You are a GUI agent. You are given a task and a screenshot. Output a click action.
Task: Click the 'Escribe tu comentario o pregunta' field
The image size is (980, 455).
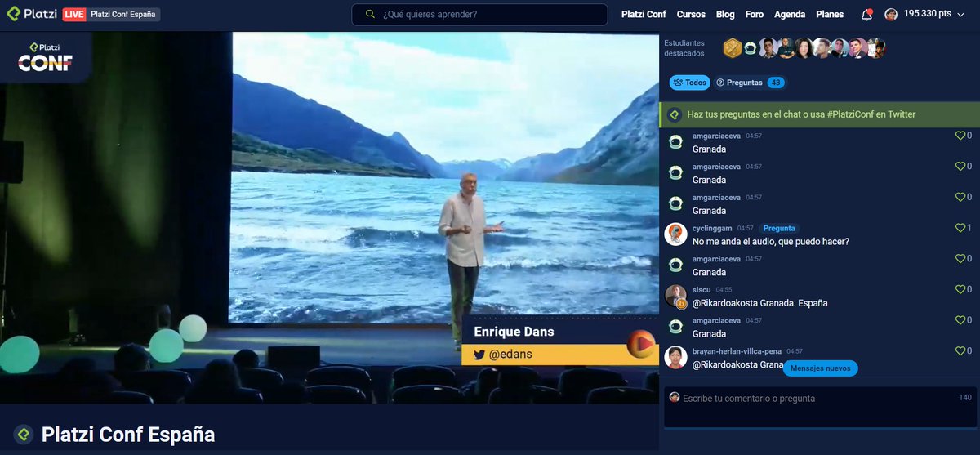coord(819,407)
